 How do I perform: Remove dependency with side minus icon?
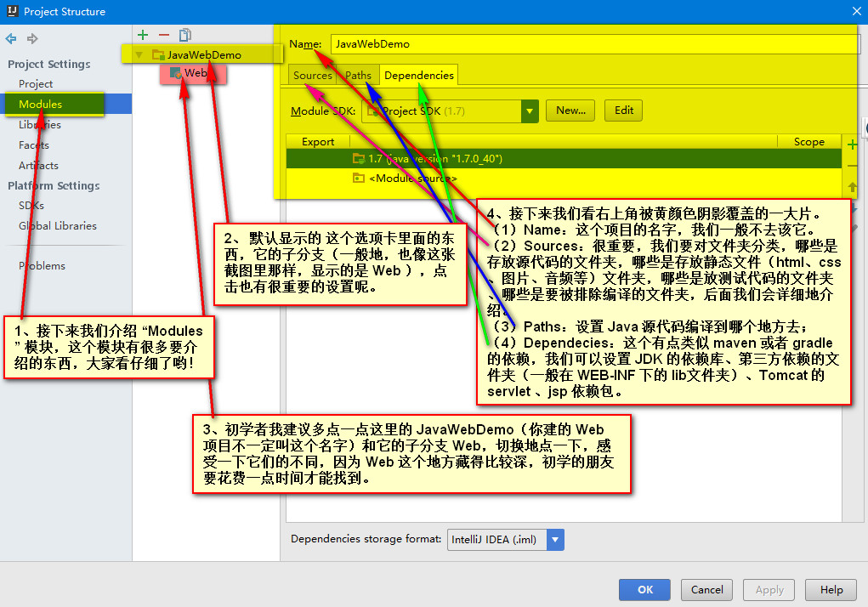point(853,166)
